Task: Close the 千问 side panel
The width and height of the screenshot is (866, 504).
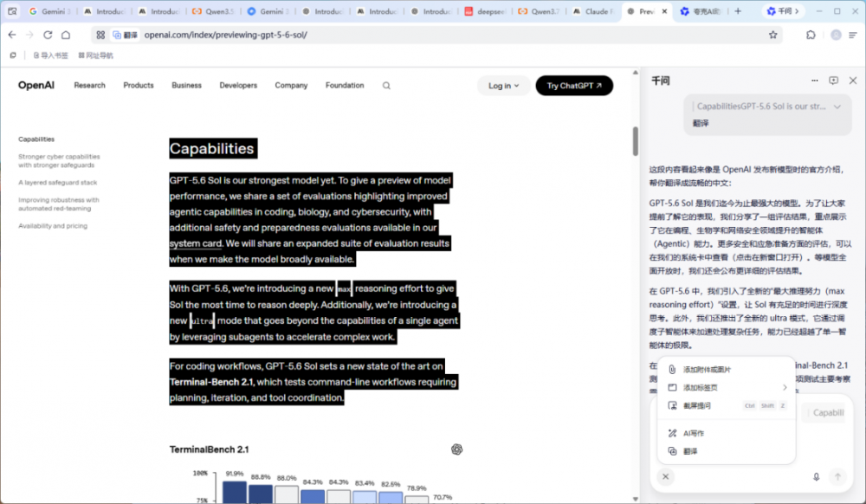Action: point(853,81)
